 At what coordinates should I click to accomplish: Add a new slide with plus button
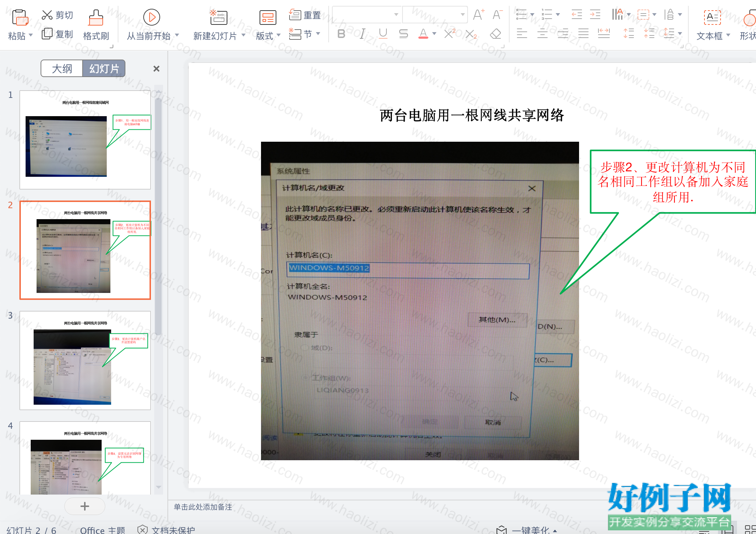tap(84, 506)
